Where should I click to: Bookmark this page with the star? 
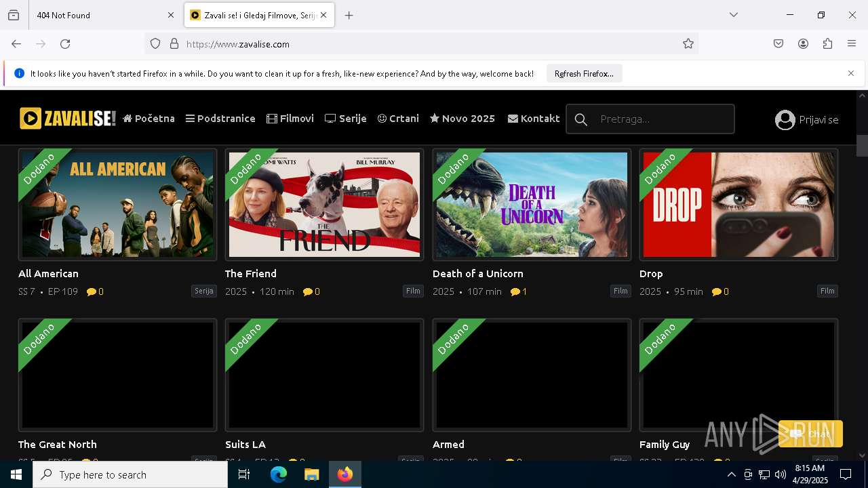688,44
